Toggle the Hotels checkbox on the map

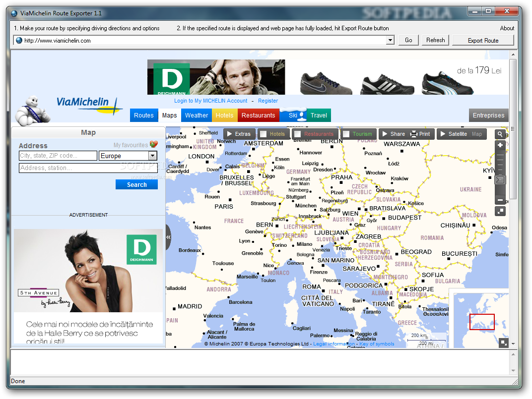click(264, 134)
